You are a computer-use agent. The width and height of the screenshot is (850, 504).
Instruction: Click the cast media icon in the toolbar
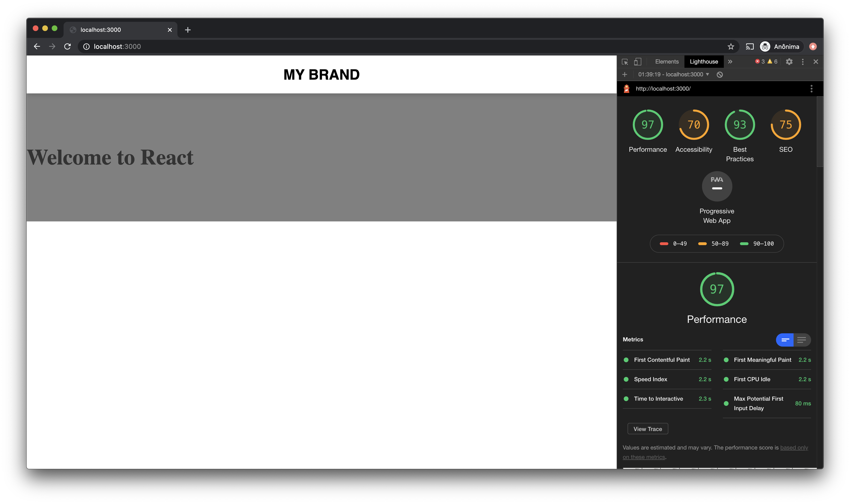(x=749, y=46)
